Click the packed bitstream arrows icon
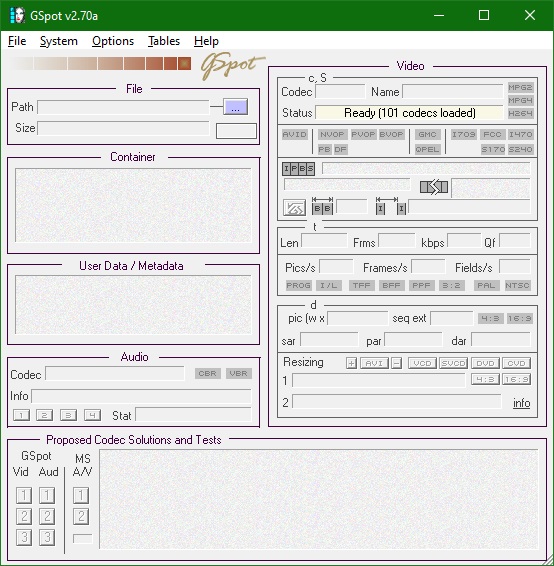 pyautogui.click(x=434, y=187)
